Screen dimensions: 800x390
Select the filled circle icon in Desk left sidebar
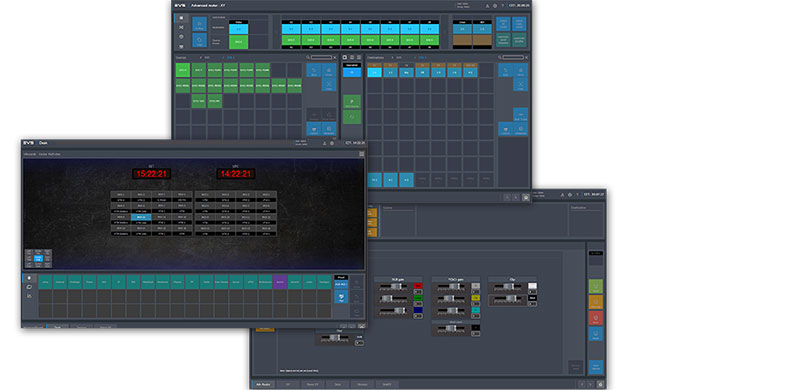point(29,278)
